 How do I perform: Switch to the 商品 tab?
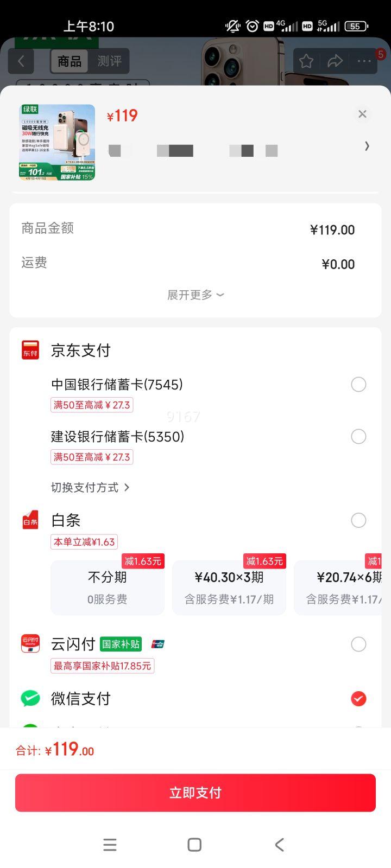point(70,61)
